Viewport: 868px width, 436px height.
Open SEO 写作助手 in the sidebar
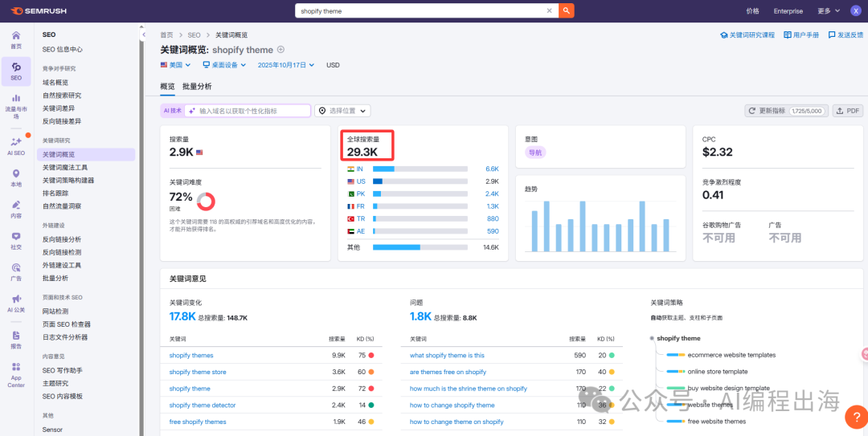tap(62, 370)
